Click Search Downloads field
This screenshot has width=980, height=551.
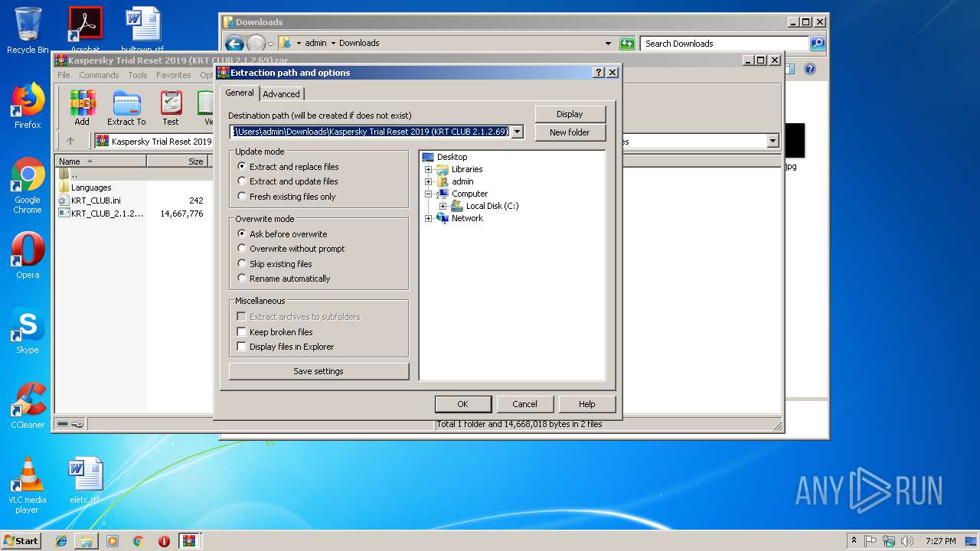coord(724,44)
